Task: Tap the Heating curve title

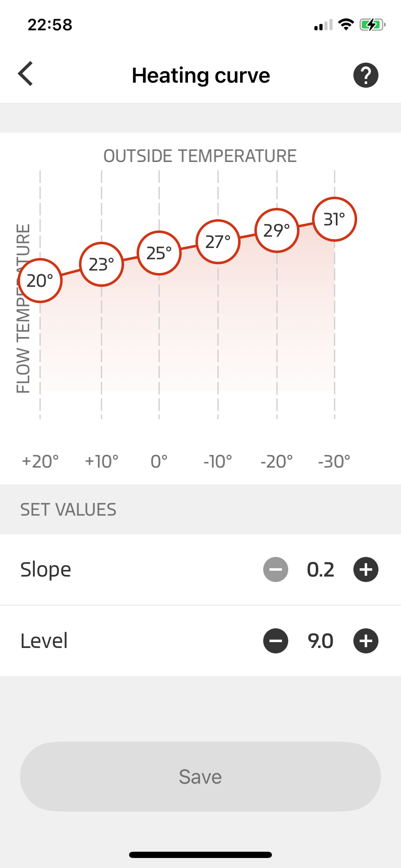Action: pyautogui.click(x=201, y=76)
